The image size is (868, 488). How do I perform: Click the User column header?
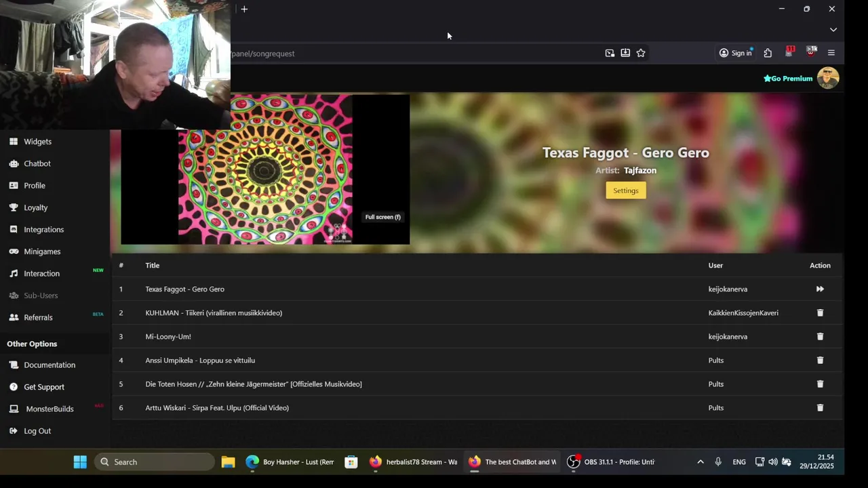[x=715, y=266]
